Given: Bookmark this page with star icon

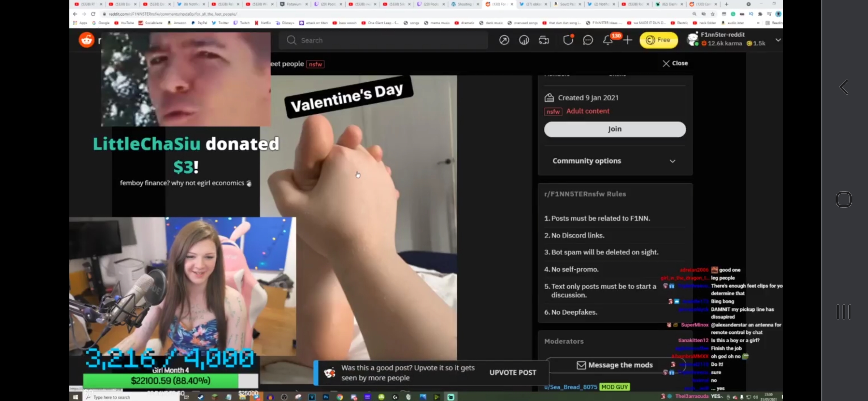Looking at the screenshot, I should 713,14.
